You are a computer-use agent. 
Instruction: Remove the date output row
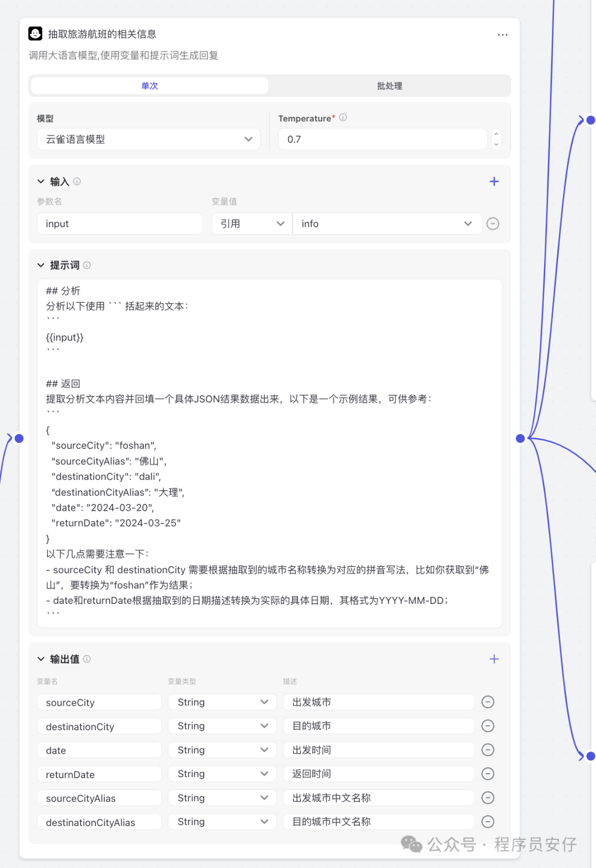(x=488, y=750)
